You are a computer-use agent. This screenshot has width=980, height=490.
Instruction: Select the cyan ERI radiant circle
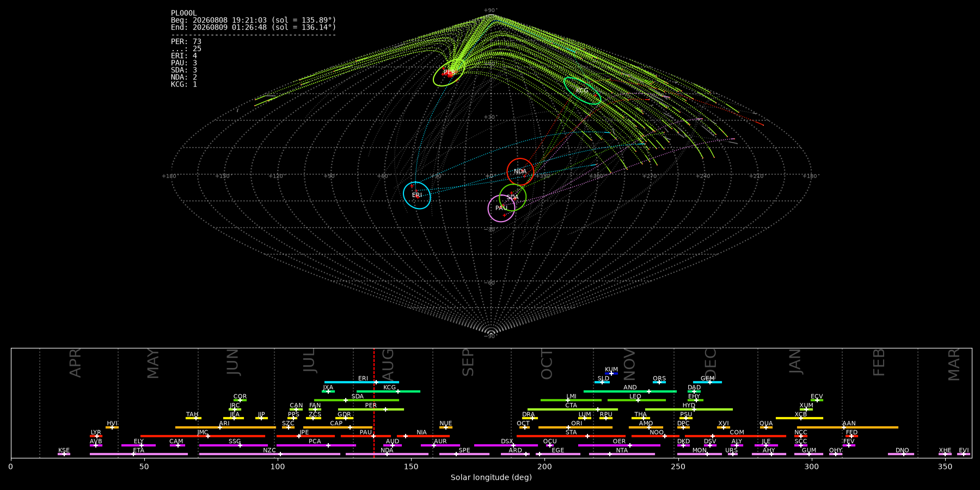click(x=417, y=195)
